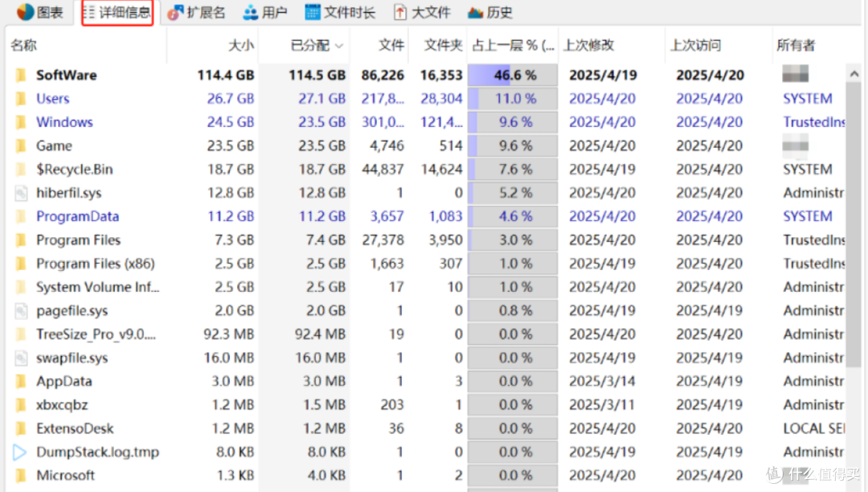The height and width of the screenshot is (492, 868).
Task: Click the Windows folder name
Action: (x=64, y=122)
